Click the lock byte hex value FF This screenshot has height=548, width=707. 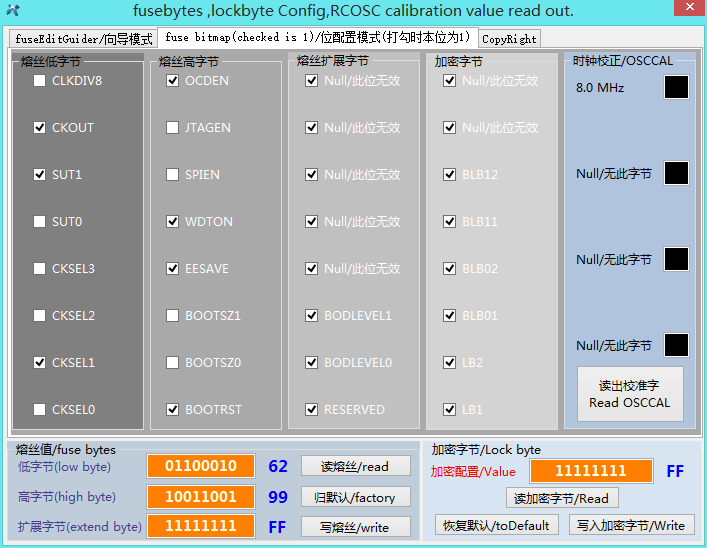tap(675, 471)
